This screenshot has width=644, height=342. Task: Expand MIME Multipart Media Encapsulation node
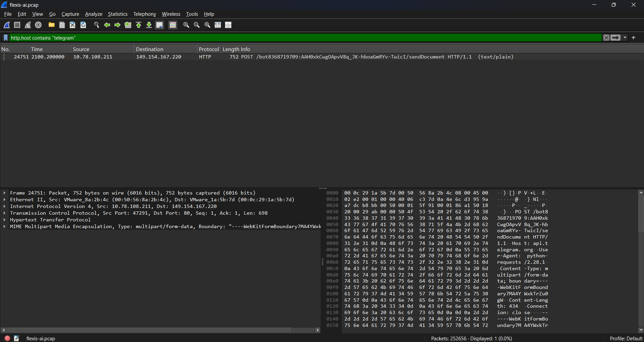4,226
